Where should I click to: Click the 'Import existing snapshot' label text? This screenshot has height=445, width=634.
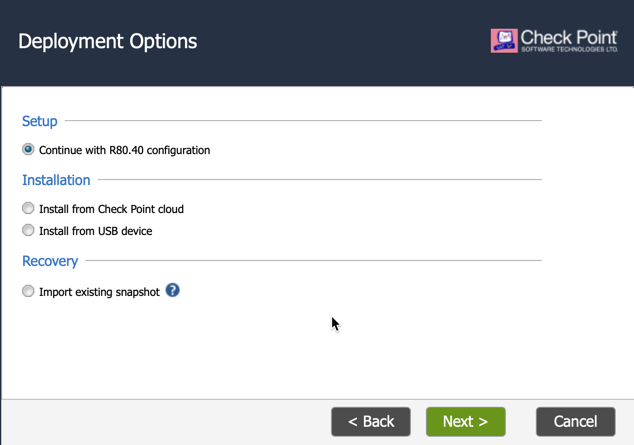tap(99, 292)
